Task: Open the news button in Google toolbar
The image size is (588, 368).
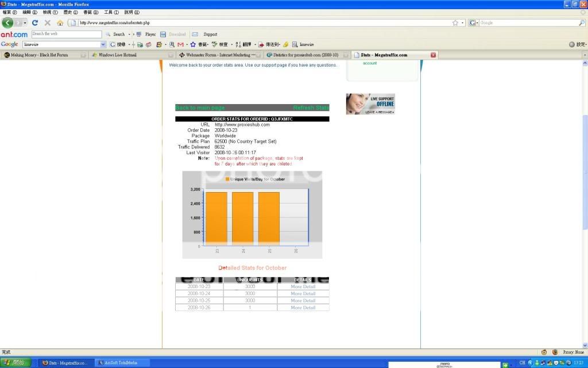Action: (149, 44)
